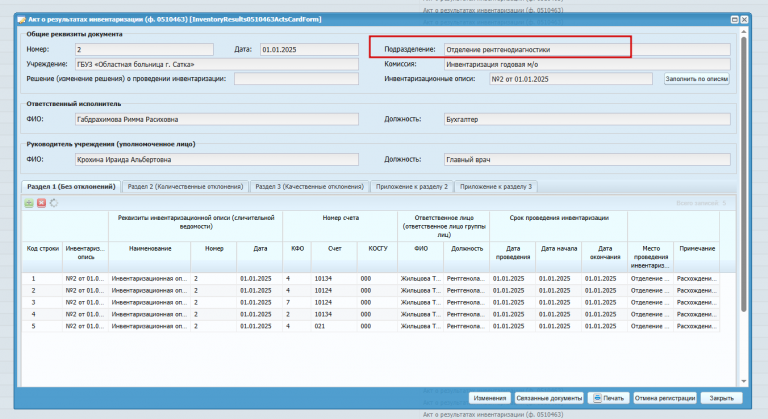Viewport: 768px width, 419px height.
Task: Click the Счет column header
Action: point(335,257)
